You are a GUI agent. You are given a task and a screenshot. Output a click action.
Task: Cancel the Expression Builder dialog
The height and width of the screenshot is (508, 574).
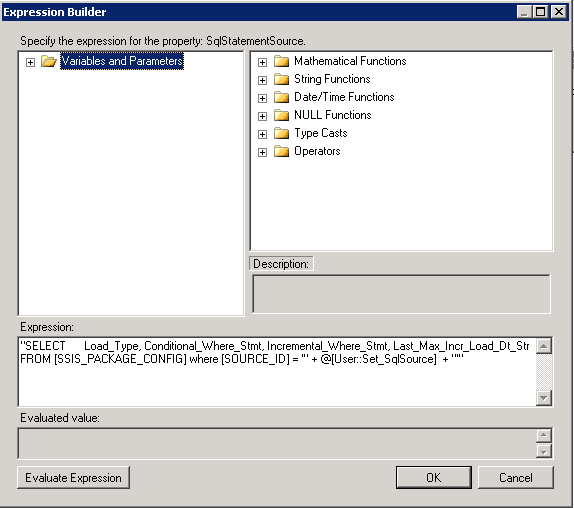coord(515,478)
